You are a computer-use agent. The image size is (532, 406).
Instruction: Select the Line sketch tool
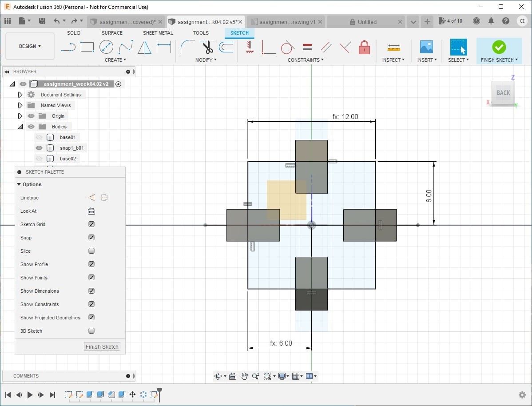[x=68, y=47]
